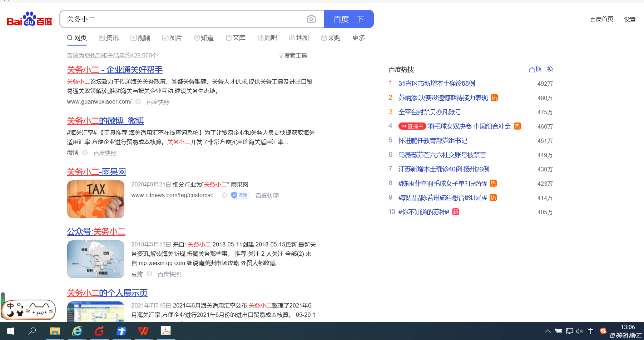Open Internet Explorer from taskbar
This screenshot has height=340, width=644.
coord(77,331)
